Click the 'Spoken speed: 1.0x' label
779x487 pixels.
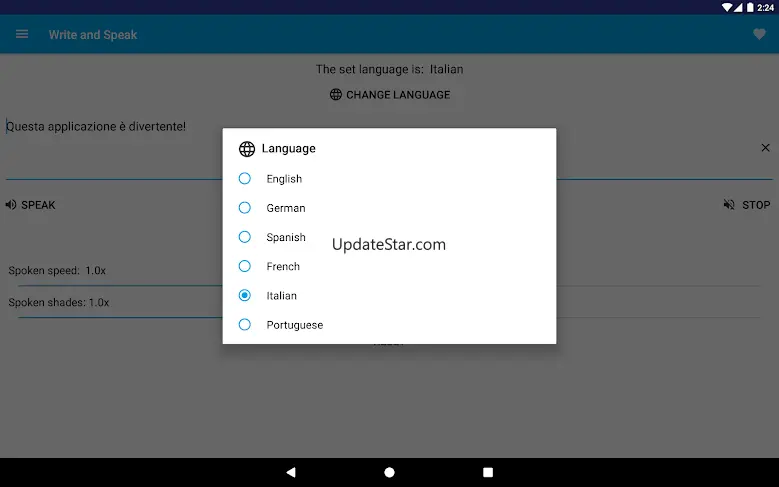pos(57,271)
